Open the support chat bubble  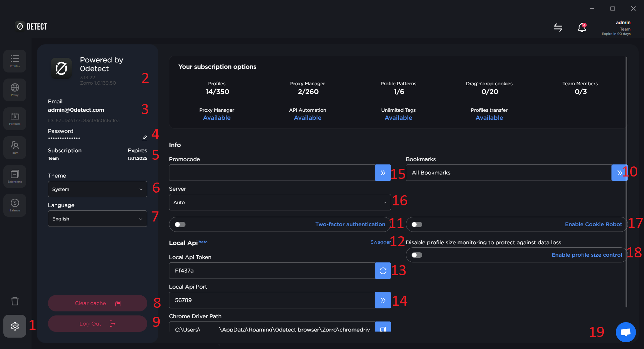click(x=626, y=332)
